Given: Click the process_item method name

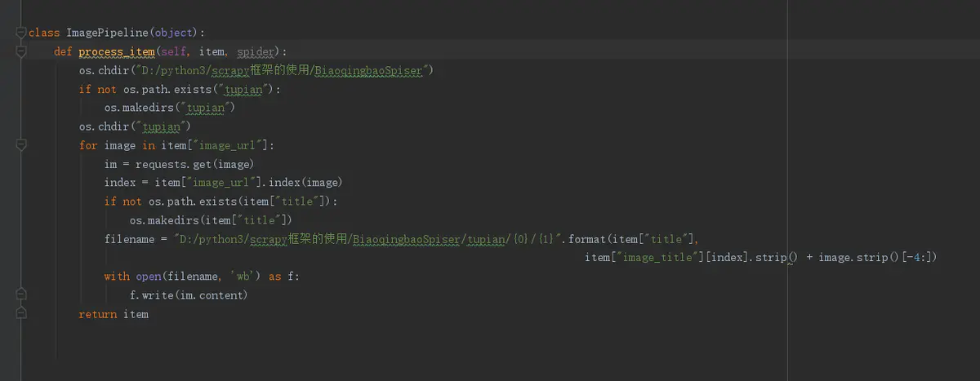Looking at the screenshot, I should click(116, 51).
